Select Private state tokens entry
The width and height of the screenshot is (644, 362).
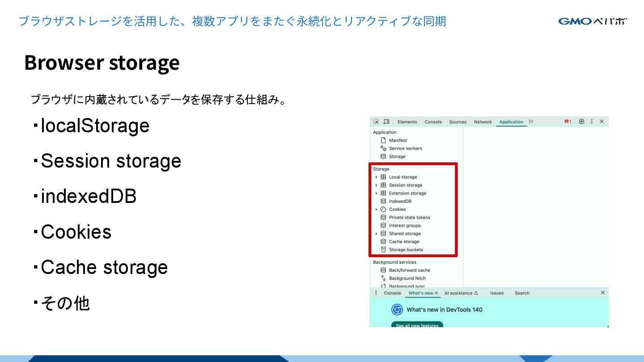(410, 217)
